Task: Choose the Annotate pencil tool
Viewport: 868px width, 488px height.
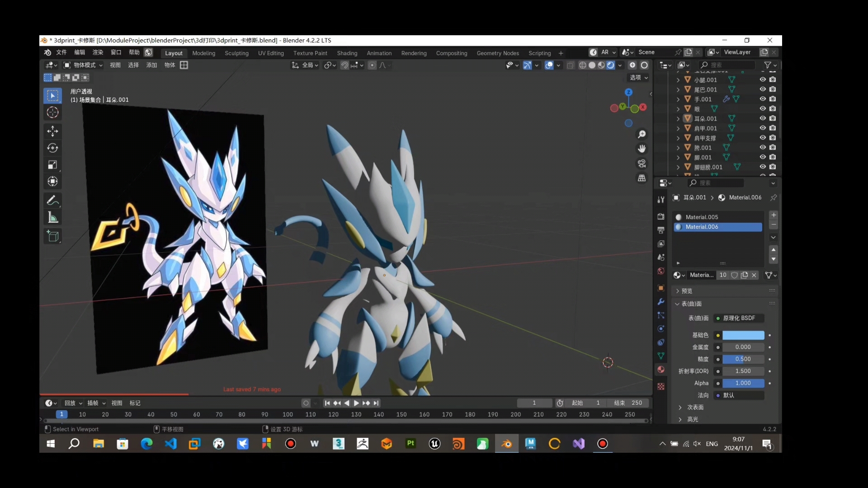Action: (53, 200)
